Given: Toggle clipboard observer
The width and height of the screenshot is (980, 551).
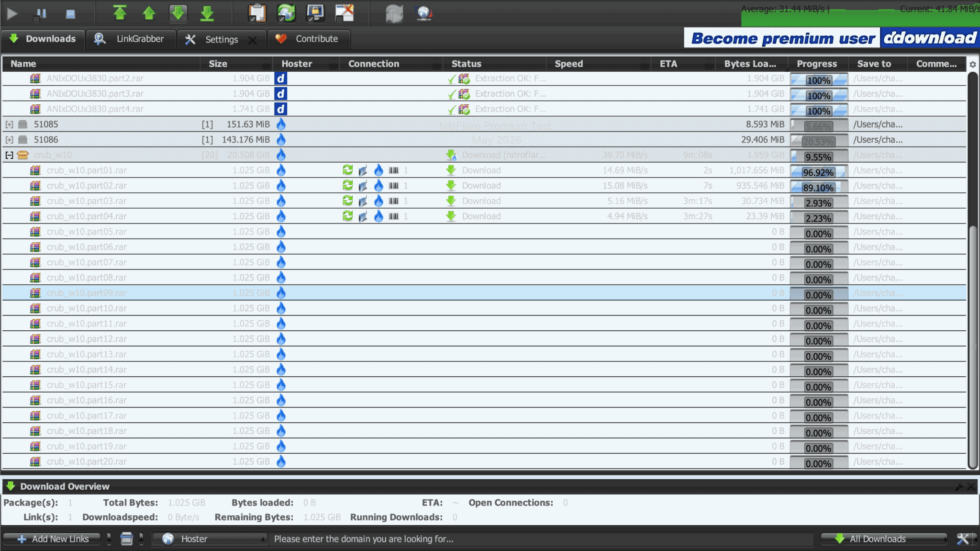Looking at the screenshot, I should click(x=257, y=13).
